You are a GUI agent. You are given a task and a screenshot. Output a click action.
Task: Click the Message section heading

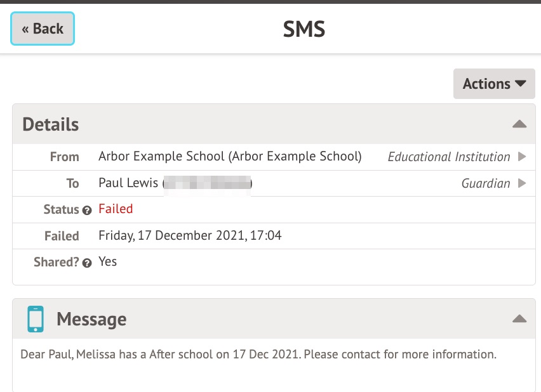(91, 319)
